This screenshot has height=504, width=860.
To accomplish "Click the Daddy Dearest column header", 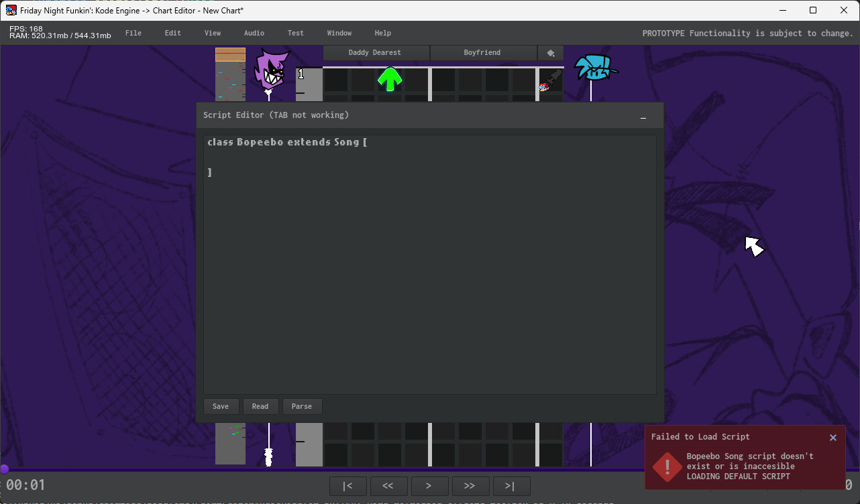I will (375, 53).
